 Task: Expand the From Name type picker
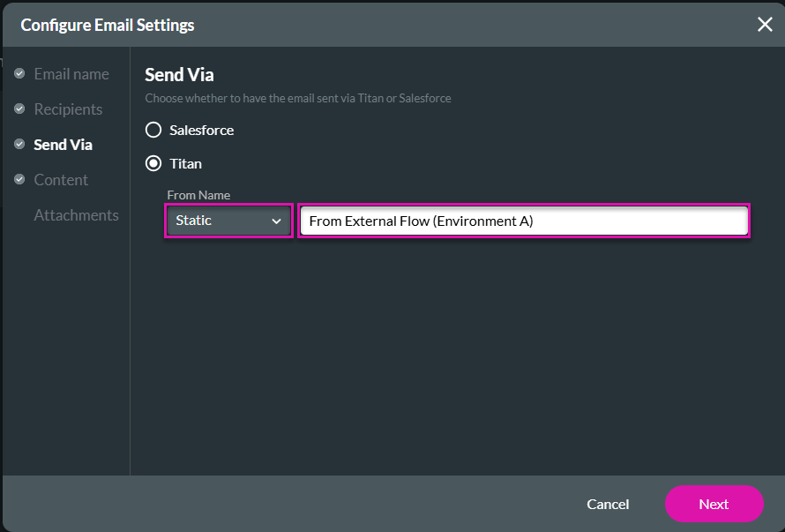[x=228, y=221]
